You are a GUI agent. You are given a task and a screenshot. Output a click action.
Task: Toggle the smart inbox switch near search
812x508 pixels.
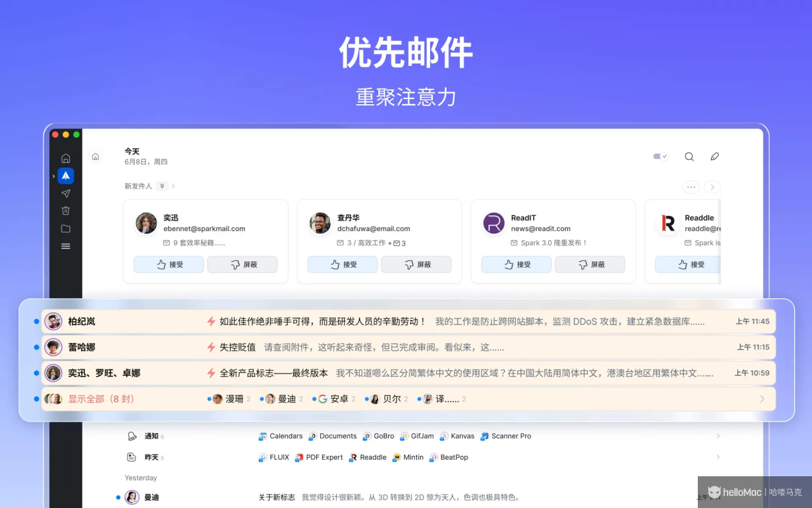point(660,156)
